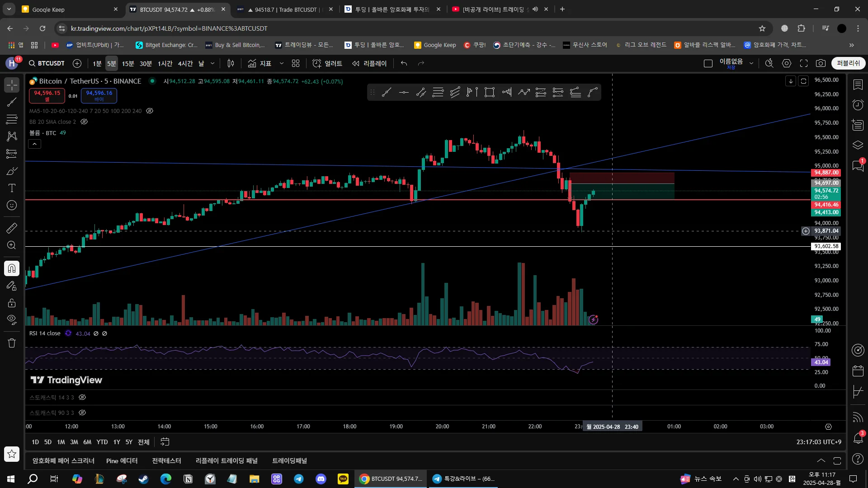Click the trash remove drawings icon

click(12, 343)
